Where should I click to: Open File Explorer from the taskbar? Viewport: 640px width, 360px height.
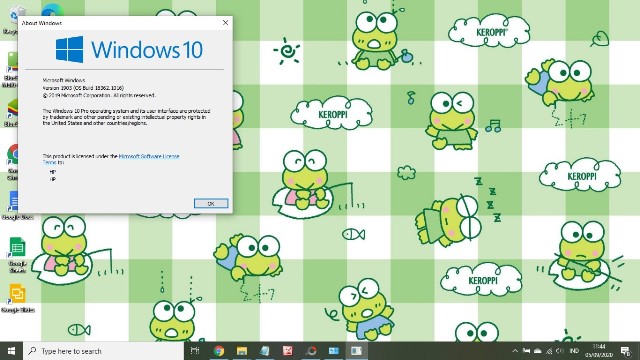(242, 351)
